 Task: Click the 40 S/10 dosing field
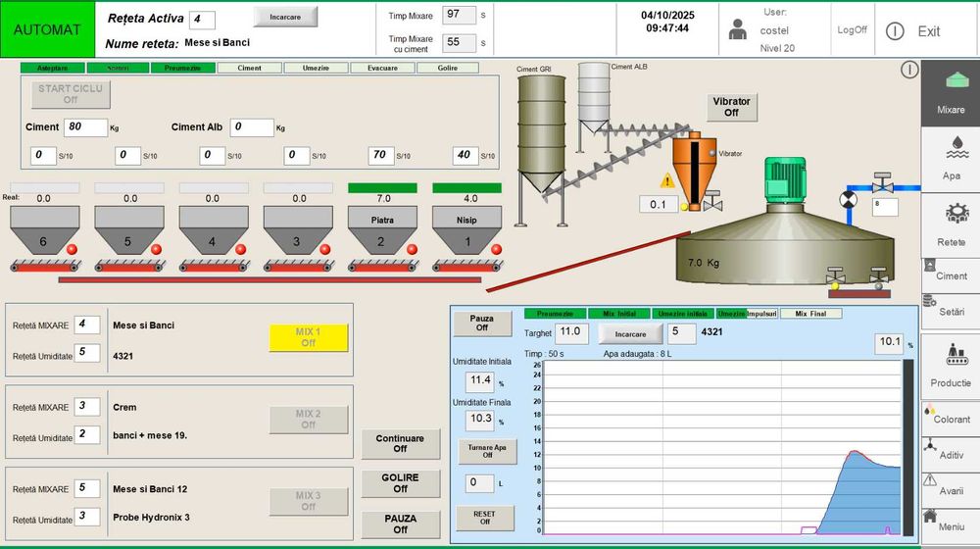pos(465,155)
